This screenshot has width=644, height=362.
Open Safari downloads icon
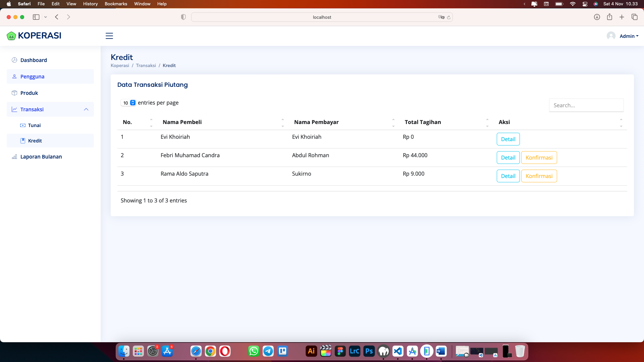coord(597,17)
